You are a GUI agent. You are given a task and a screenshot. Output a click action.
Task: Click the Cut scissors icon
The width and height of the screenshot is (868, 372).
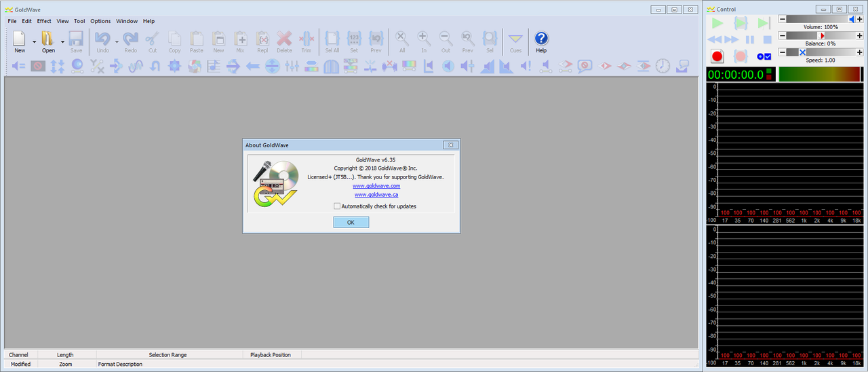[153, 38]
